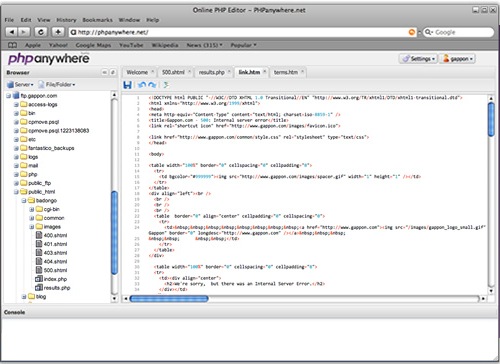Expand the fantastico_backups folder
Viewport: 500px width, 364px height.
[16, 148]
